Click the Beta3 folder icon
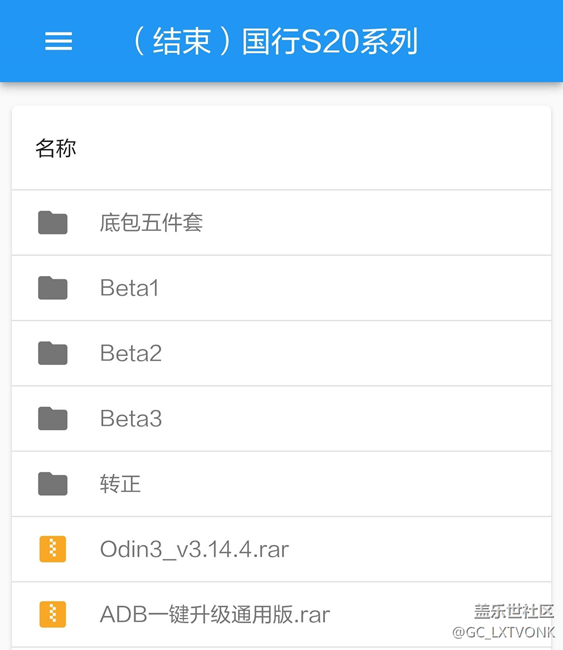This screenshot has height=650, width=563. point(53,418)
